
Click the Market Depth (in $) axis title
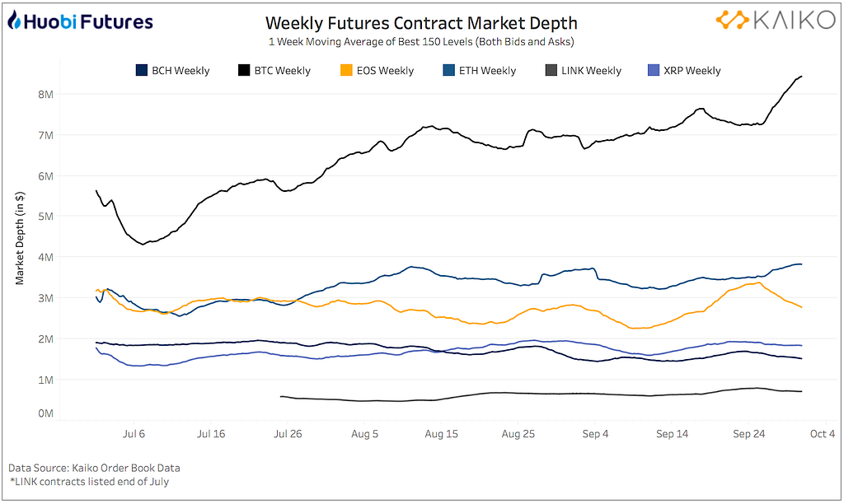[x=20, y=236]
